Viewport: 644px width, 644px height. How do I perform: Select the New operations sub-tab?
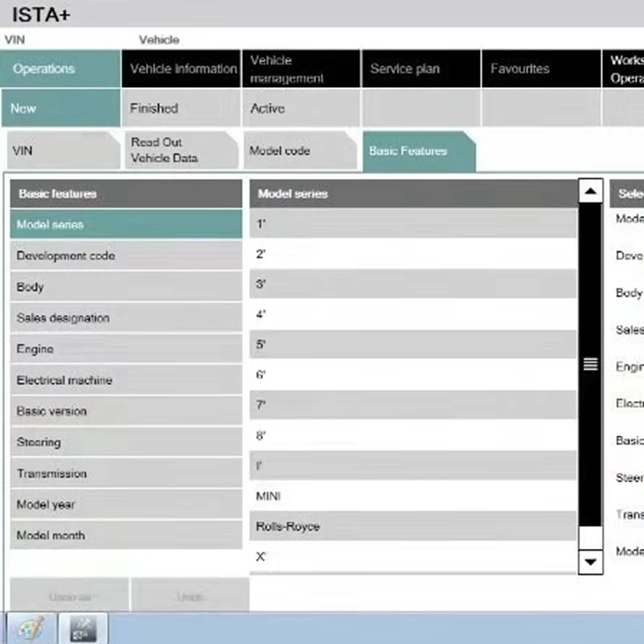[x=60, y=108]
